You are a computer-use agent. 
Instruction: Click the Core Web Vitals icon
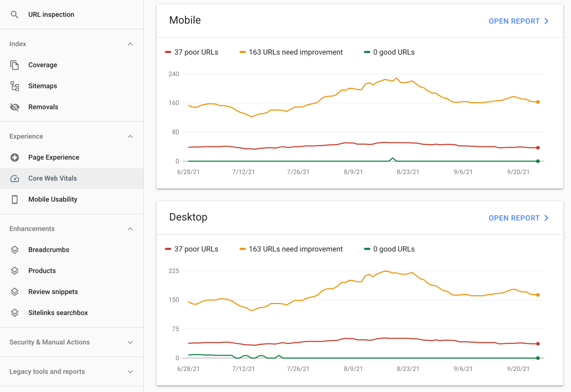point(14,178)
